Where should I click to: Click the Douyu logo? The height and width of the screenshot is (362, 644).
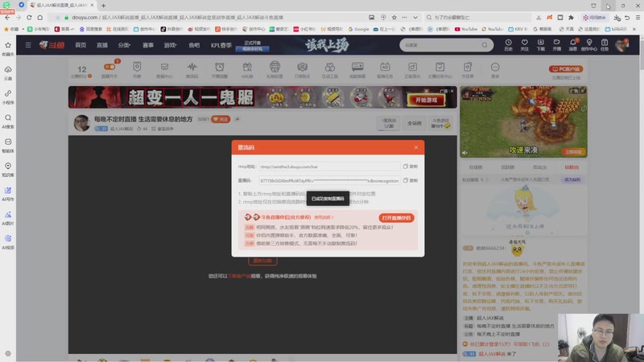(52, 45)
